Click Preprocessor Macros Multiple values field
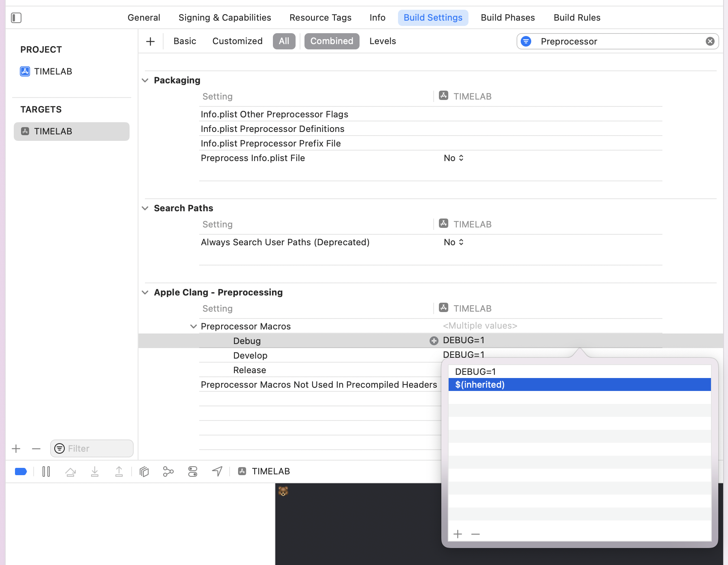Screen dimensions: 728x565 [480, 326]
